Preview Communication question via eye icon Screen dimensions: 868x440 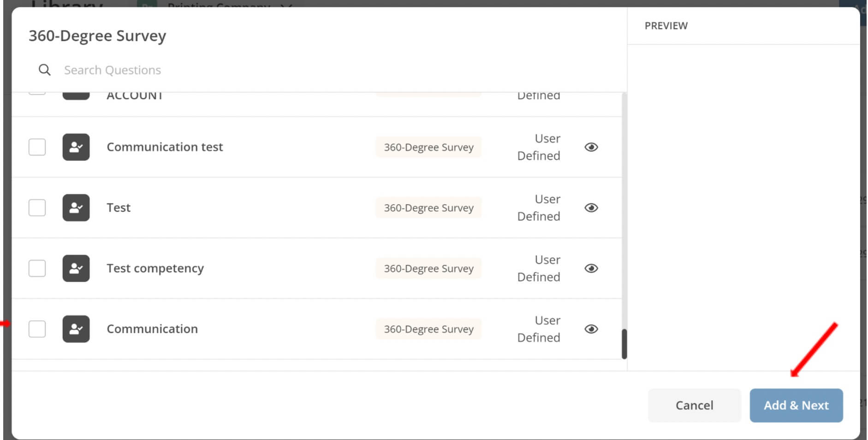point(591,329)
